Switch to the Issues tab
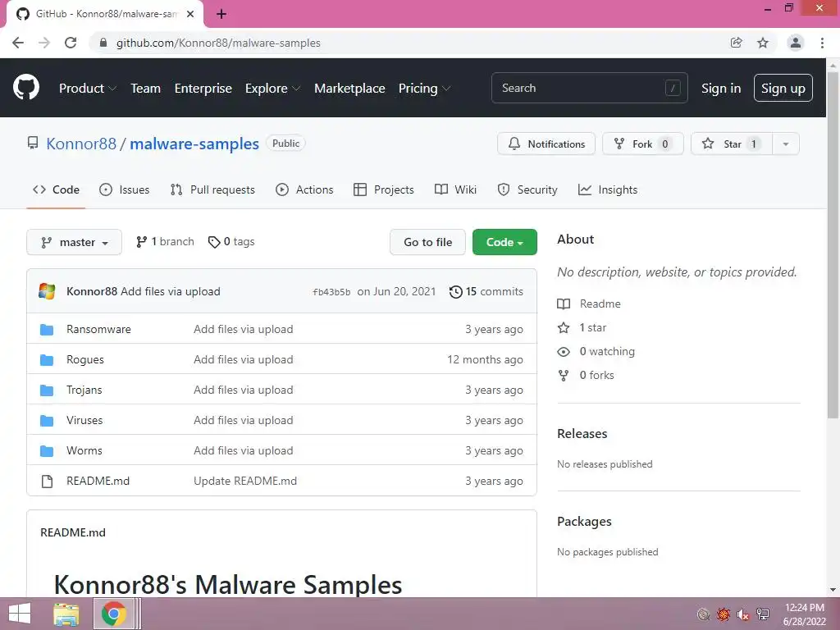Image resolution: width=840 pixels, height=630 pixels. 125,189
